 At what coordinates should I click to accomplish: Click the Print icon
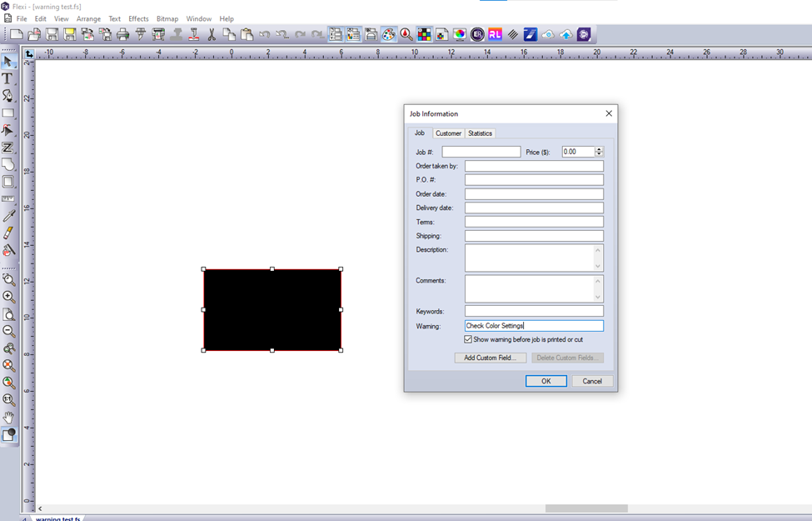click(x=122, y=35)
